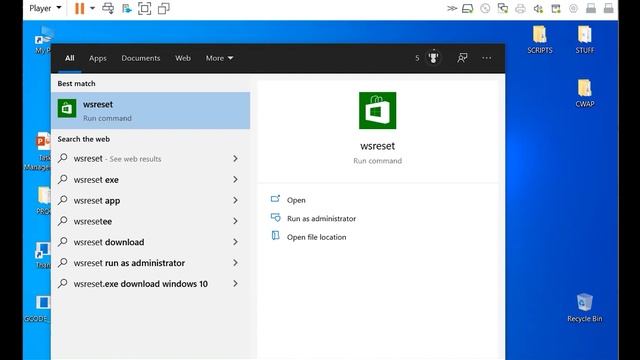The image size is (640, 360).
Task: Switch to the Web search tab
Action: pyautogui.click(x=183, y=58)
